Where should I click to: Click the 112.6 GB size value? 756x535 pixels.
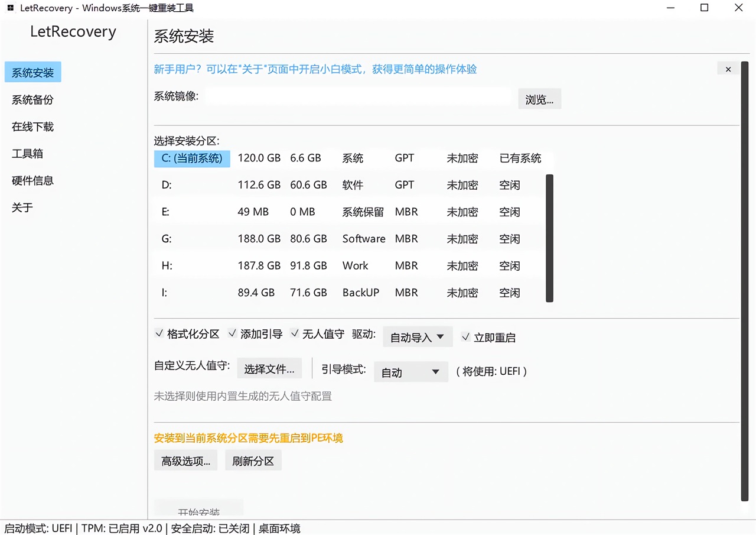259,185
